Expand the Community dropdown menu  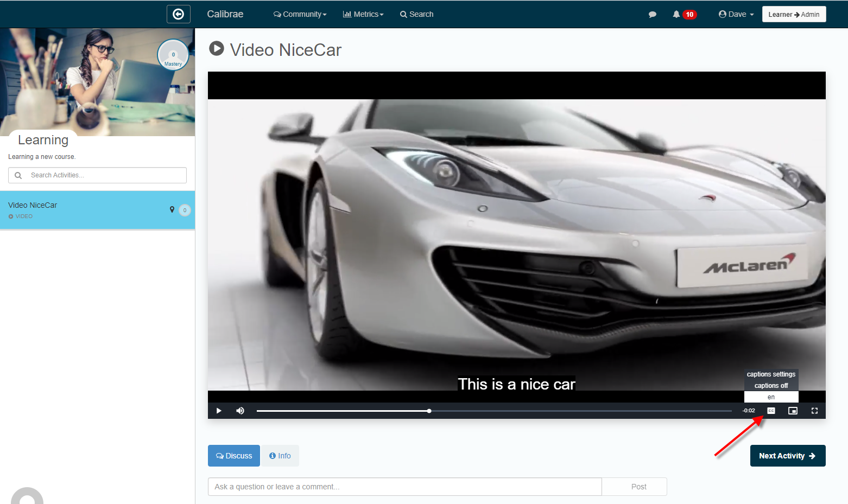[300, 15]
